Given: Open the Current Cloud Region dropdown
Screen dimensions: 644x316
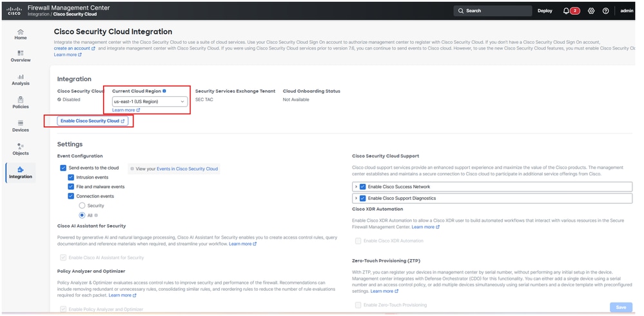Looking at the screenshot, I should tap(150, 101).
